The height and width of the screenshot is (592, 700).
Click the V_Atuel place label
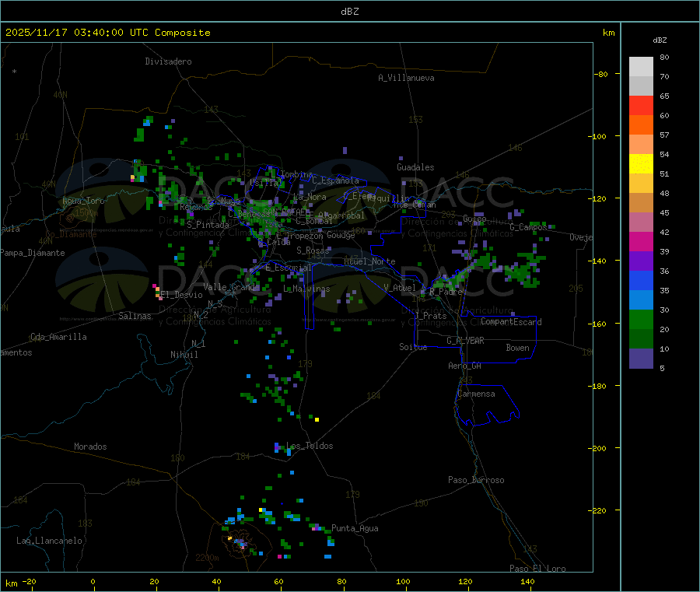click(400, 288)
